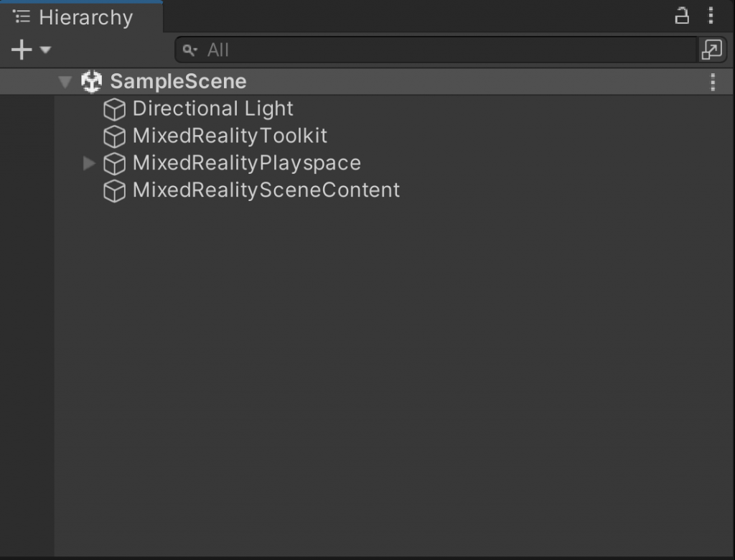Click the search magnifier filter icon
Screen dimensions: 735x560
point(189,50)
